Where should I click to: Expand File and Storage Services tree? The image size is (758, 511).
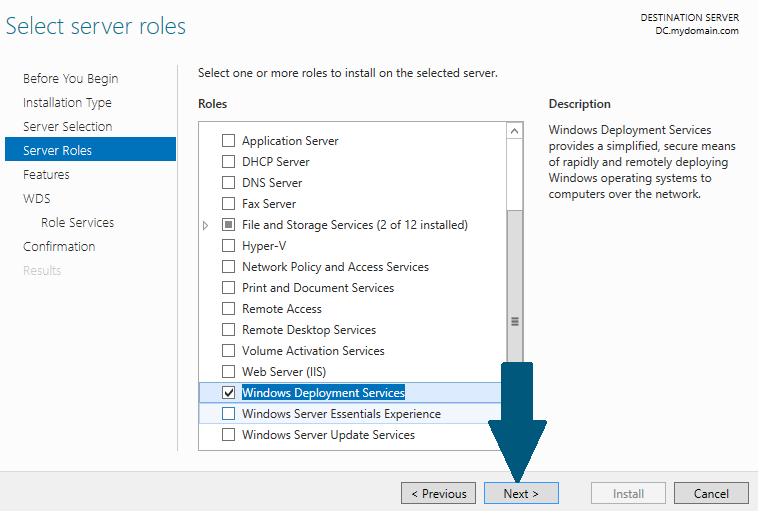pos(205,225)
